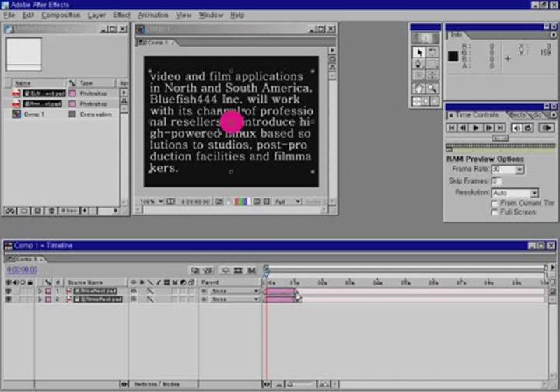This screenshot has width=560, height=392.
Task: Hide layer 2 using its eye toggle
Action: click(x=9, y=299)
